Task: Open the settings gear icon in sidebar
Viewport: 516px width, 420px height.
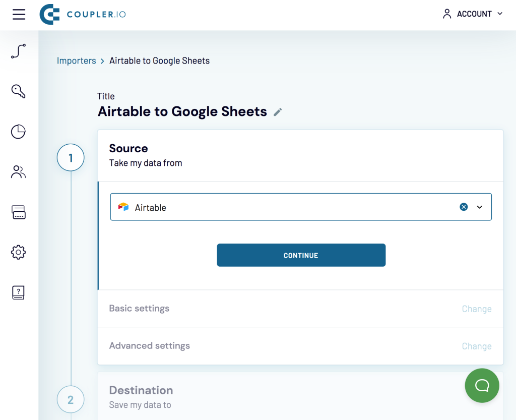Action: 19,253
